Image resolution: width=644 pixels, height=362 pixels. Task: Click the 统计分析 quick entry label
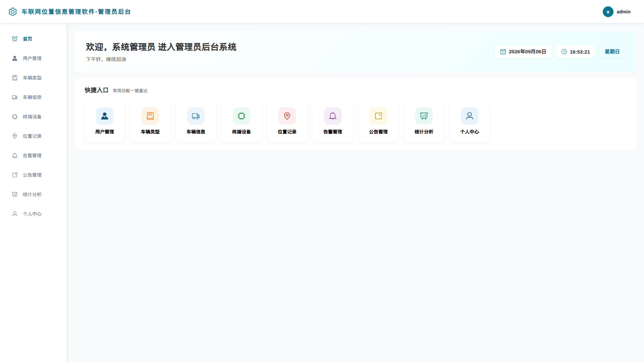pos(424,132)
